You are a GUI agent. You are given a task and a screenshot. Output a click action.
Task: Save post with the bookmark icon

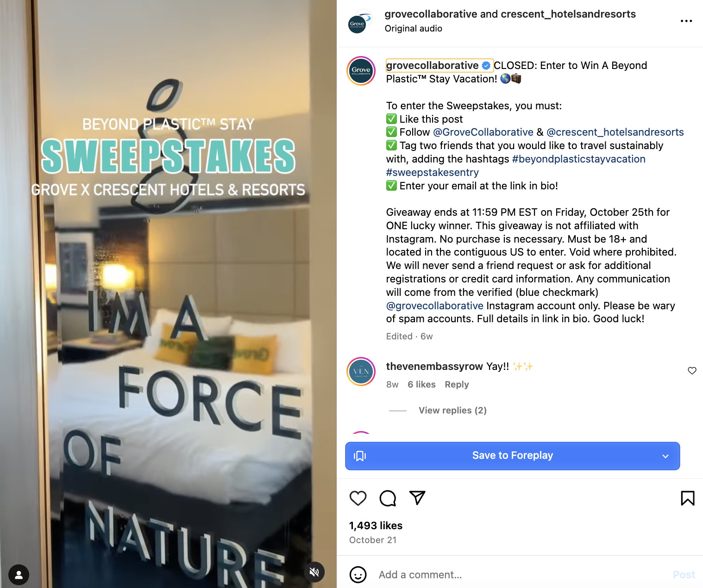(x=687, y=498)
